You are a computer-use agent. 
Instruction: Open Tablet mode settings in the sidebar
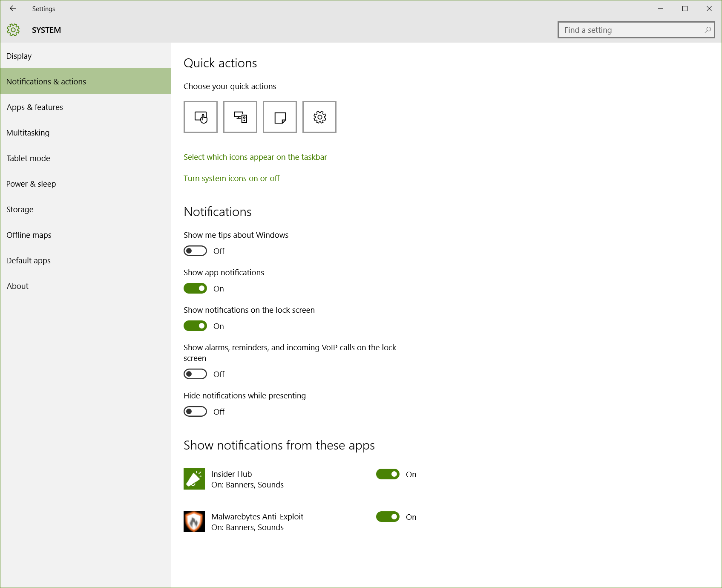point(86,158)
